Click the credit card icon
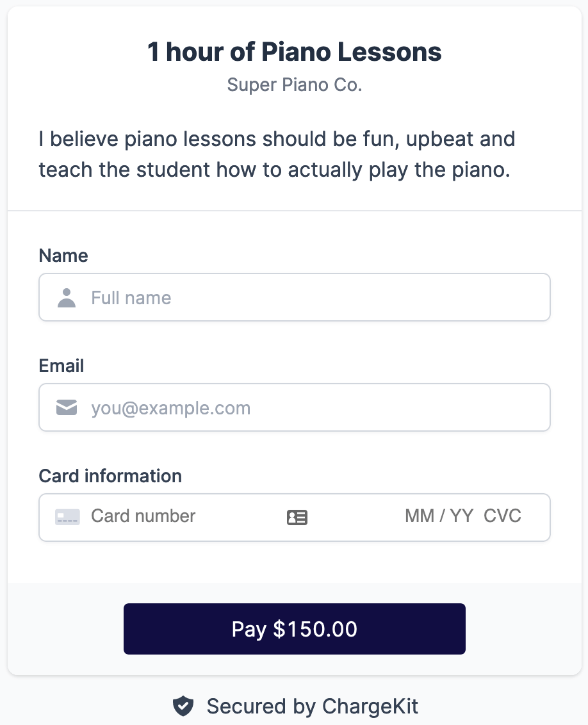 point(67,517)
